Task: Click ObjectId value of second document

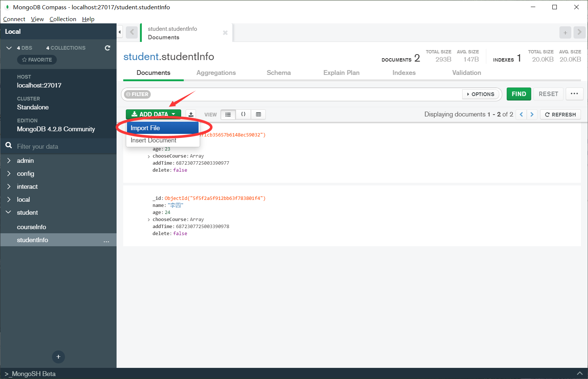Action: tap(215, 198)
